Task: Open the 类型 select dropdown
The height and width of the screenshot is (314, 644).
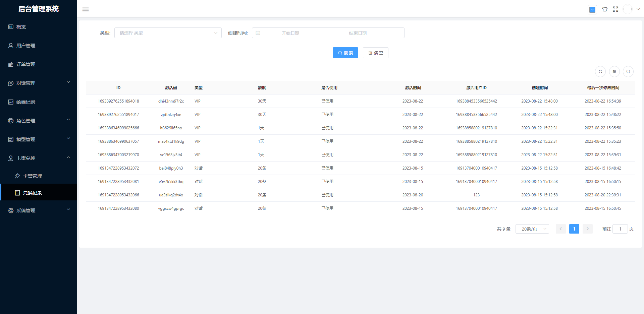Action: click(x=168, y=33)
